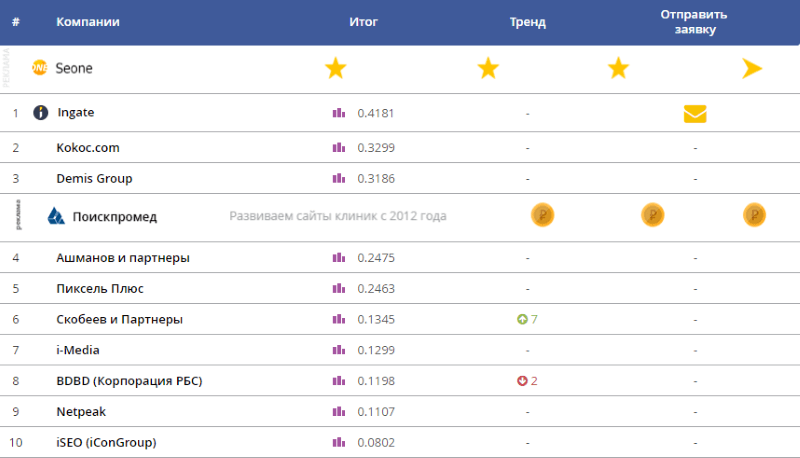Open the bar chart icon for Kokoc.com
Image resolution: width=800 pixels, height=458 pixels.
(x=338, y=148)
